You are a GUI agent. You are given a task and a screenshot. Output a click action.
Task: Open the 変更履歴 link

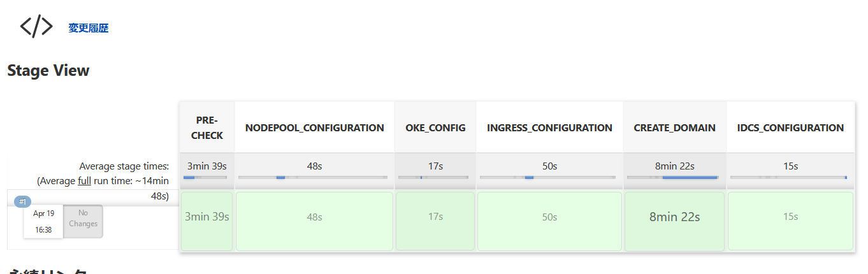coord(89,28)
